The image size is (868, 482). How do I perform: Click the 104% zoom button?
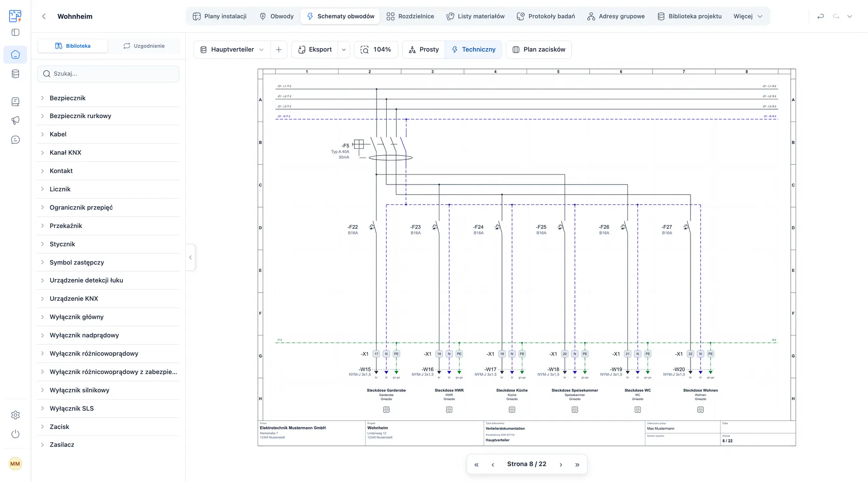tap(376, 50)
